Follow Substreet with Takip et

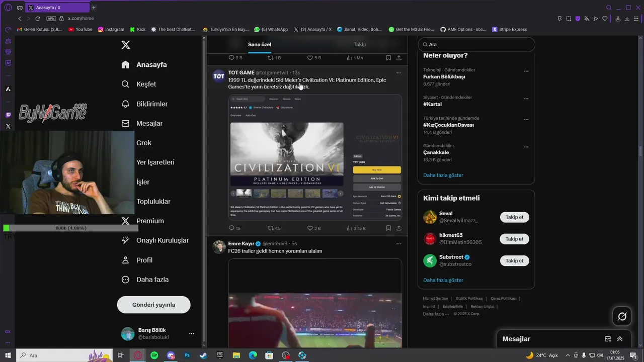(514, 260)
